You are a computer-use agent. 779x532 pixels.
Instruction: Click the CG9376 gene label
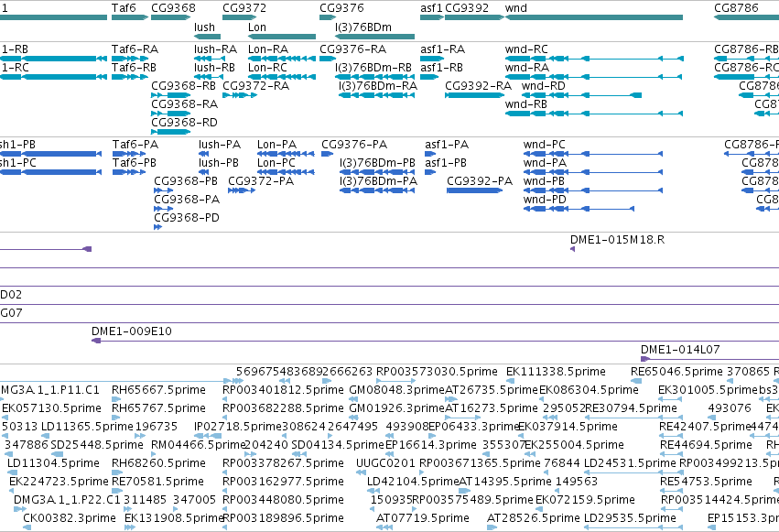pyautogui.click(x=341, y=8)
